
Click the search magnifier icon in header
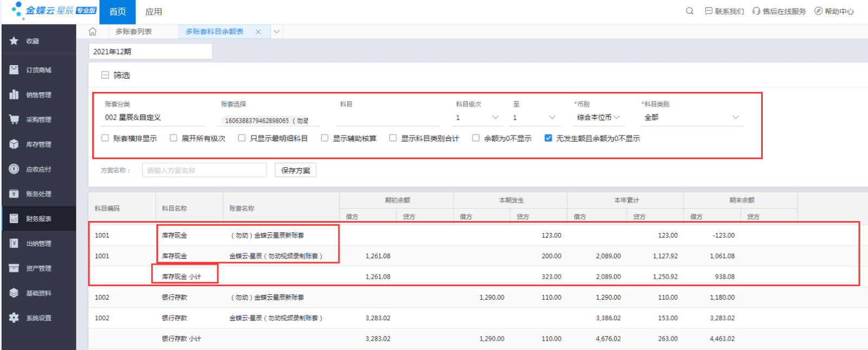(x=690, y=11)
